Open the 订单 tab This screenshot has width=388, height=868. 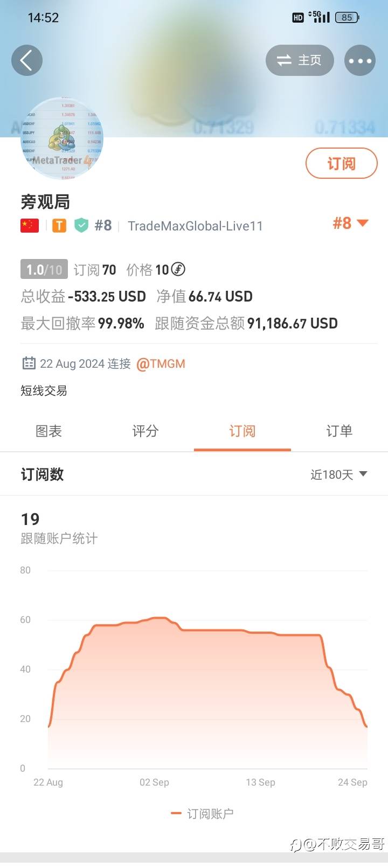[x=339, y=431]
